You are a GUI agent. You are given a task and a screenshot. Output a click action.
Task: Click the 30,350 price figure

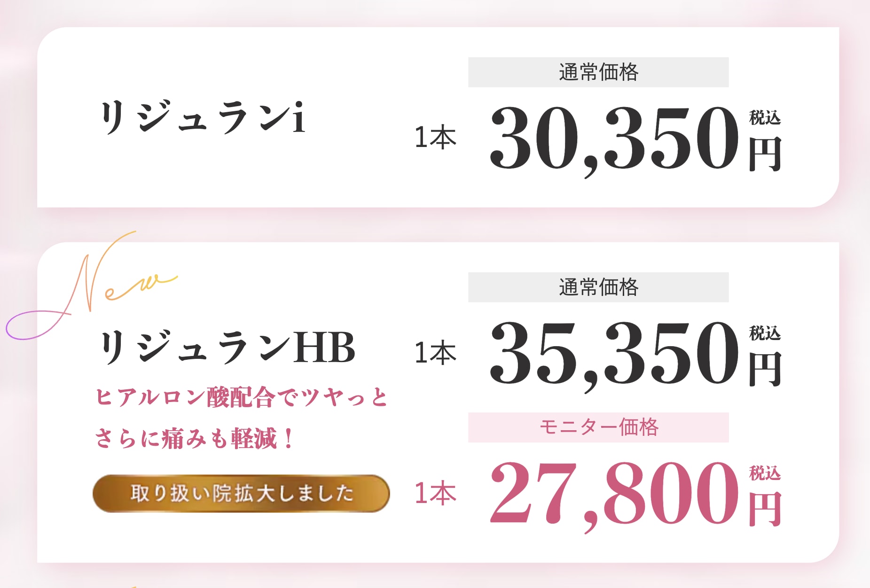pyautogui.click(x=614, y=138)
